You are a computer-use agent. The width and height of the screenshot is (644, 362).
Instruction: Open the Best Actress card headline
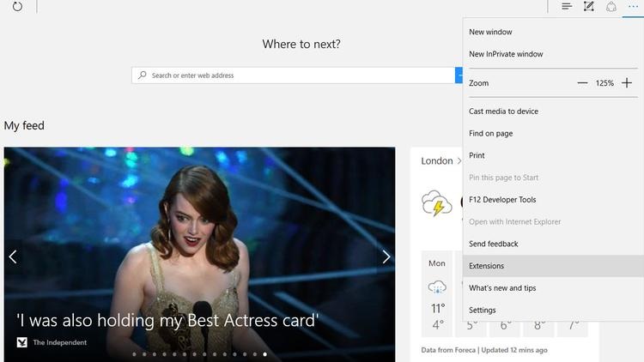tap(167, 320)
